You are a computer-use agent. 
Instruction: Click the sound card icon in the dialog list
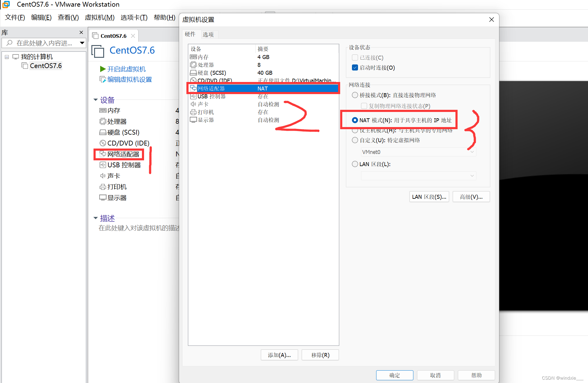point(193,104)
